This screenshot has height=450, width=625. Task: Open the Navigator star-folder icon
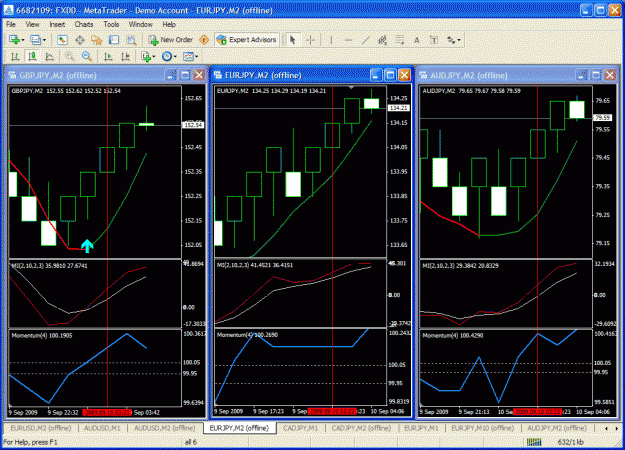click(x=96, y=40)
